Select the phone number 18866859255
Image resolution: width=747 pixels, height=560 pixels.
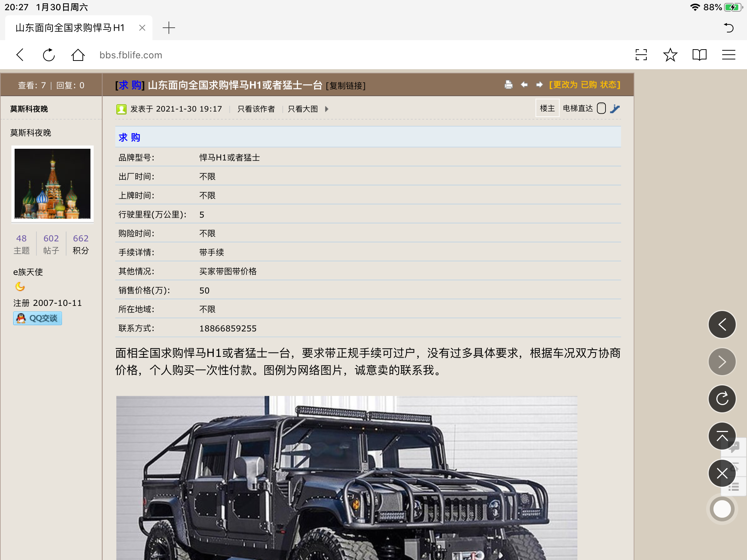pos(228,328)
